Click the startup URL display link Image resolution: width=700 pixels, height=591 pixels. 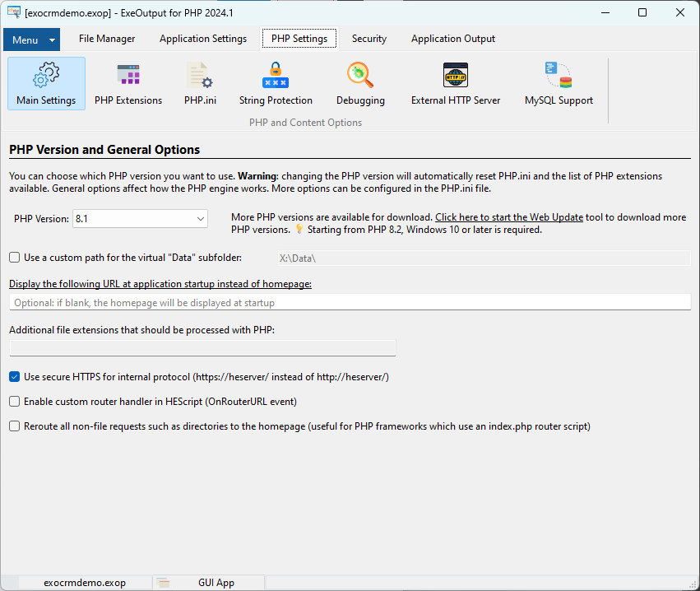coord(159,283)
